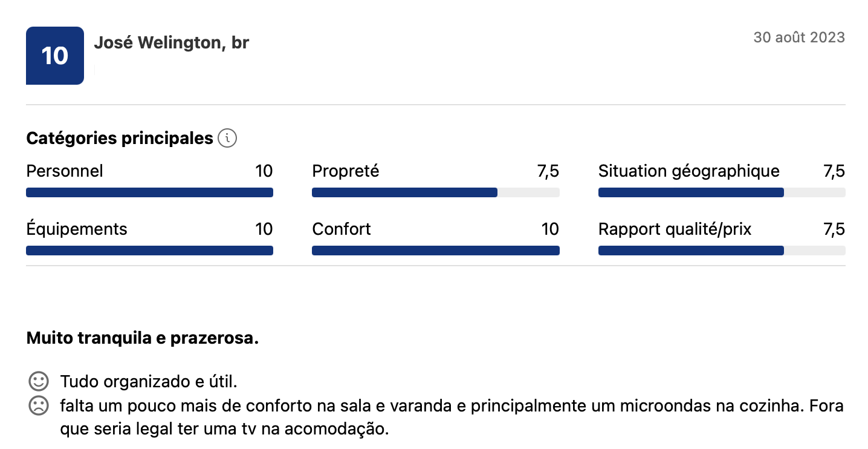Click the sad face icon beside negative comment

point(38,406)
